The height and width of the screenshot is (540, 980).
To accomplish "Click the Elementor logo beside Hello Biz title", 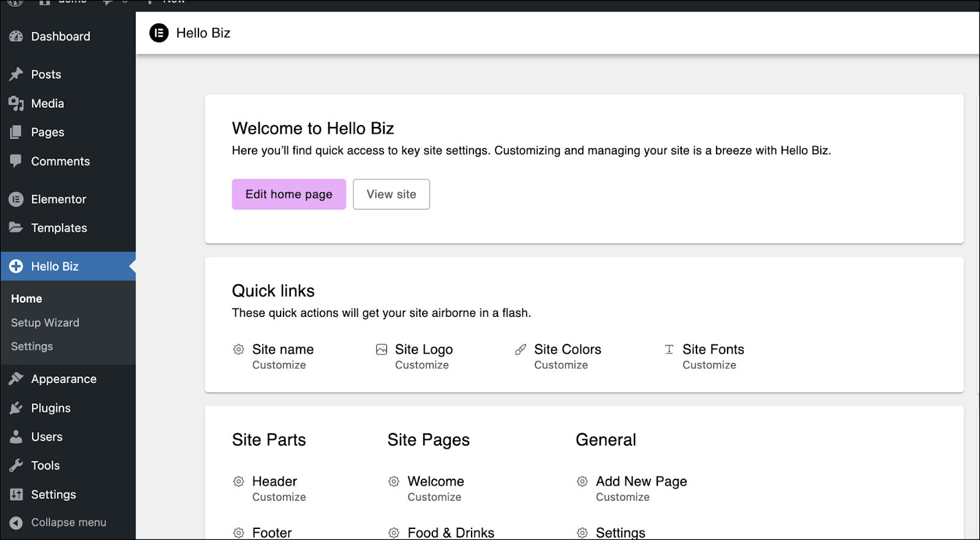I will point(159,33).
